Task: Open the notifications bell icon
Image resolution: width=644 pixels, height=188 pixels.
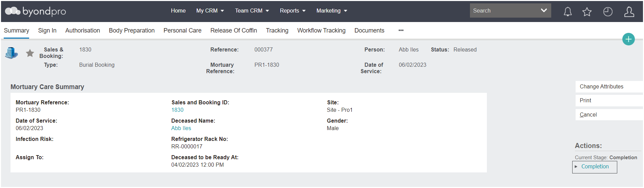Action: (x=567, y=12)
